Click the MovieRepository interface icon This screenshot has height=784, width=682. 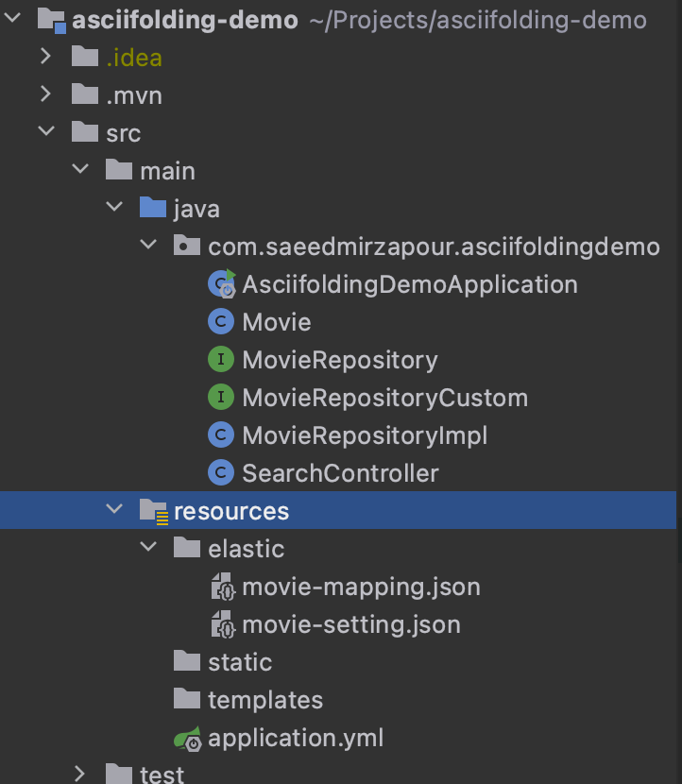[220, 359]
